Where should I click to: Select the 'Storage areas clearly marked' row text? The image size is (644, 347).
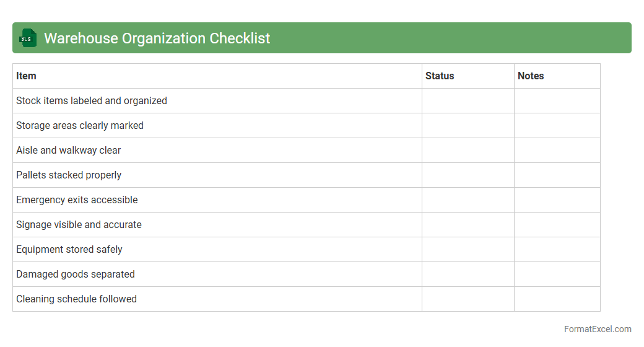pyautogui.click(x=80, y=125)
